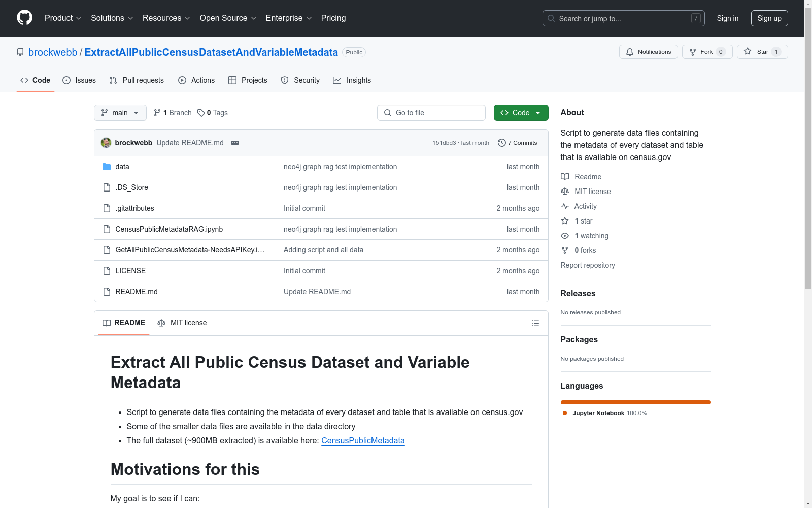Open the 151dbd3 commit hash
Image resolution: width=812 pixels, height=508 pixels.
[444, 143]
